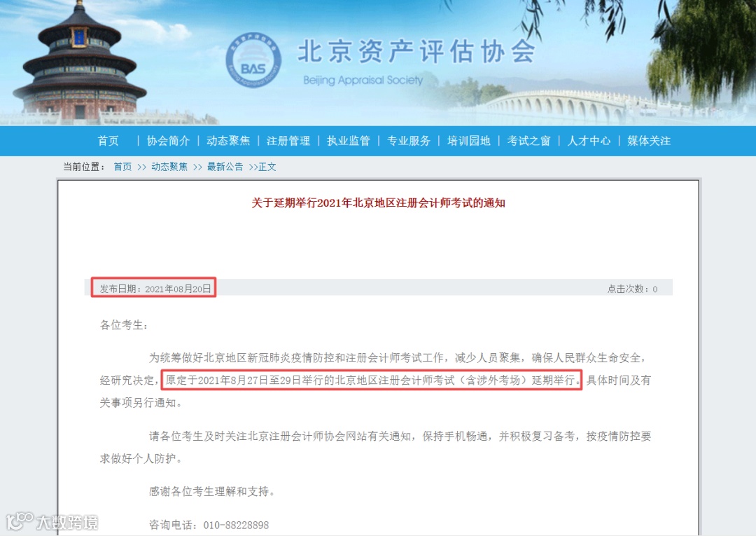Click the Beijing Appraisal Society subtitle
The width and height of the screenshot is (756, 536).
click(363, 80)
